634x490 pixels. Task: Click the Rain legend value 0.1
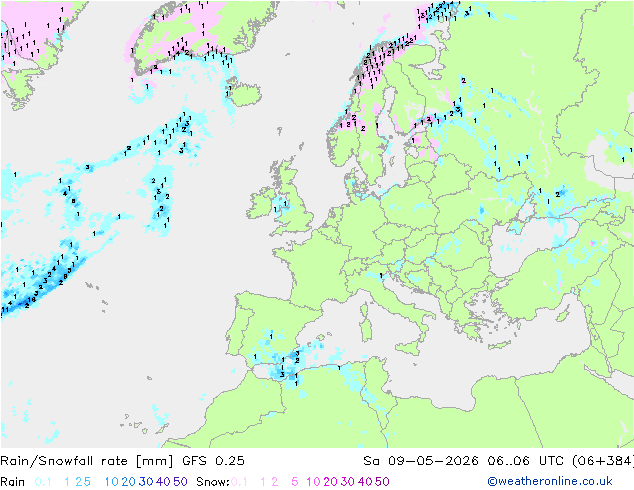[43, 482]
